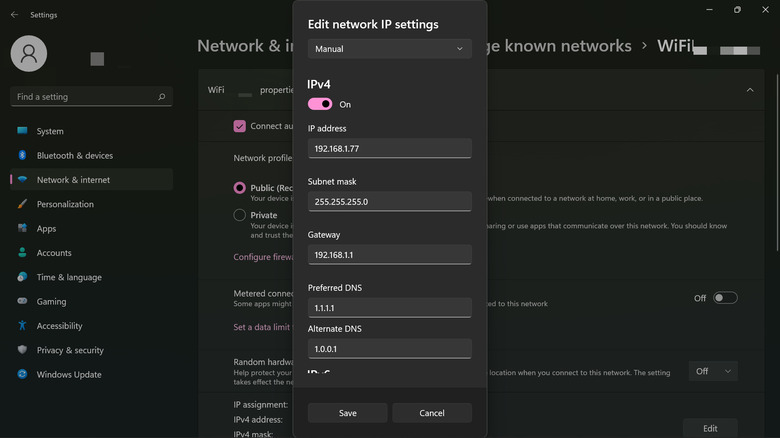Save the network IP settings

pos(347,413)
